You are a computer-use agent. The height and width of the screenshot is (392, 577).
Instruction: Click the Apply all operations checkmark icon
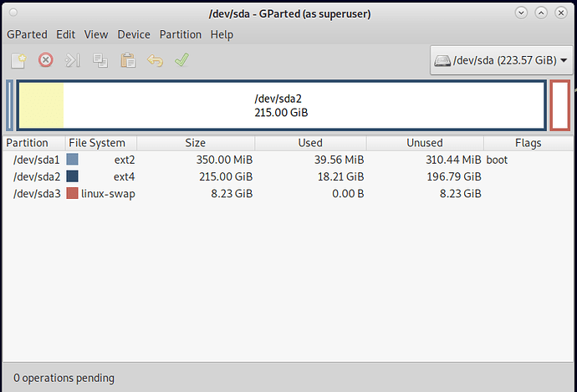pyautogui.click(x=181, y=60)
